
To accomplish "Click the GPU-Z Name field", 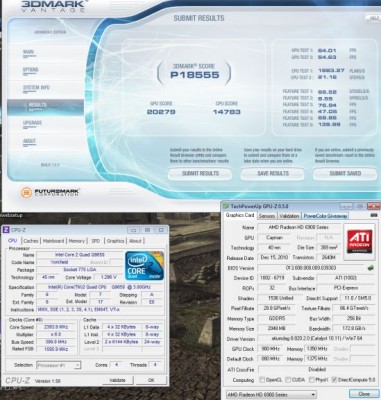I will (x=298, y=227).
